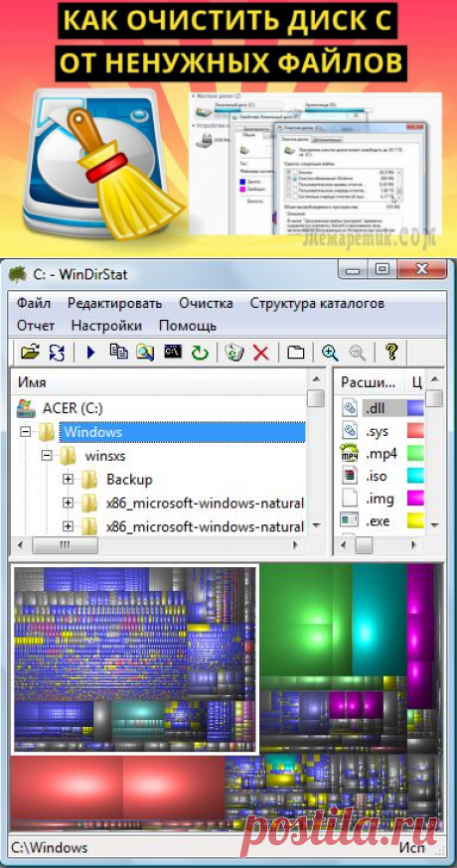The height and width of the screenshot is (868, 457).
Task: Click directory tree's horizontal scrollbar right arrow
Action: (x=294, y=545)
